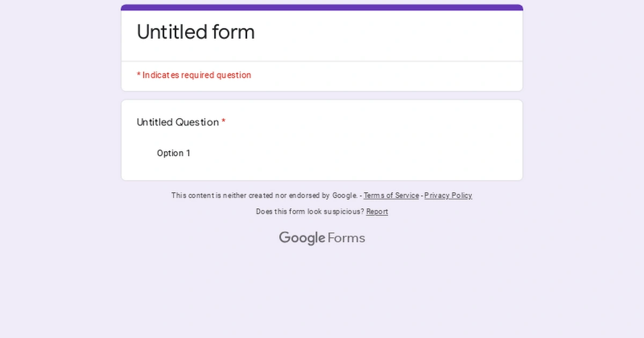Image resolution: width=644 pixels, height=338 pixels.
Task: Open the Privacy Policy link
Action: [448, 196]
